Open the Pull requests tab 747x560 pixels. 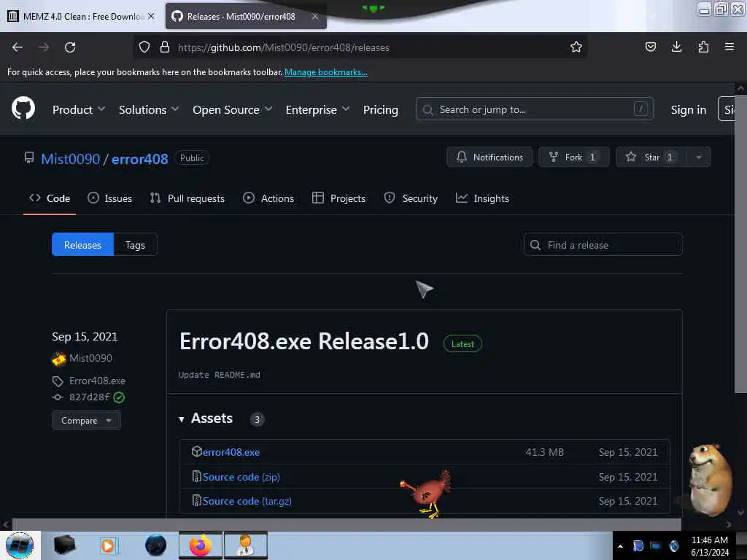(187, 198)
